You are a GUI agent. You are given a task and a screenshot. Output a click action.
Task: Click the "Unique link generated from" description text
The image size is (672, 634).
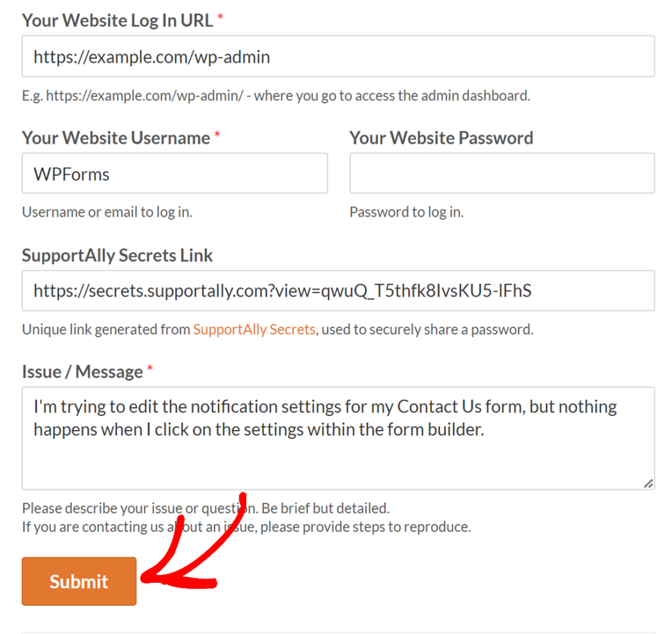[106, 329]
